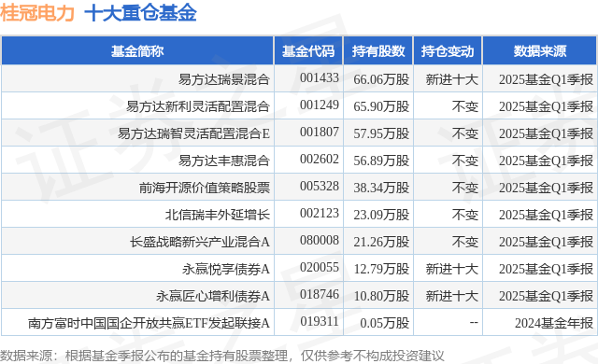Click the 桂冠电力 title text

[37, 13]
